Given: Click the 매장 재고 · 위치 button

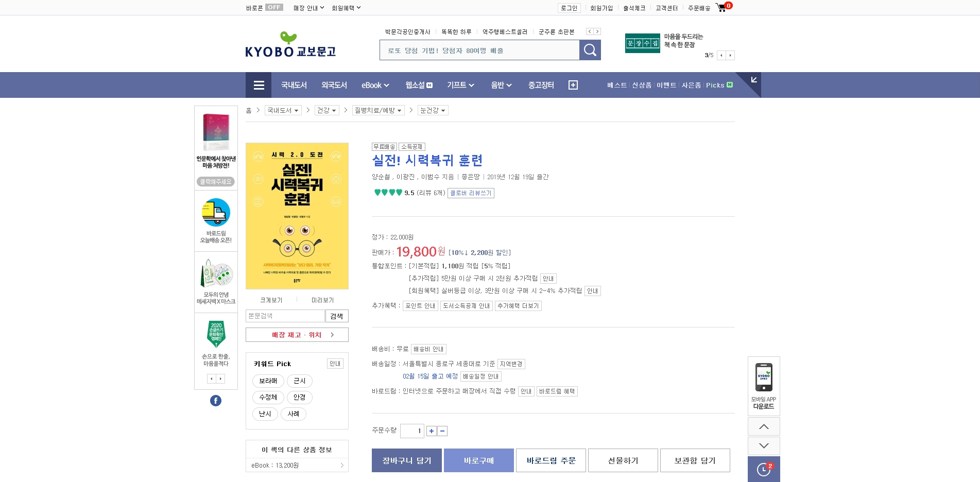Looking at the screenshot, I should [297, 335].
